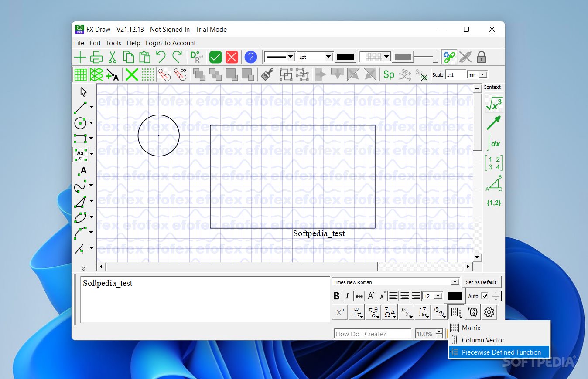Select the arrow pointer selection tool
Viewport: 588px width, 379px height.
[x=83, y=92]
